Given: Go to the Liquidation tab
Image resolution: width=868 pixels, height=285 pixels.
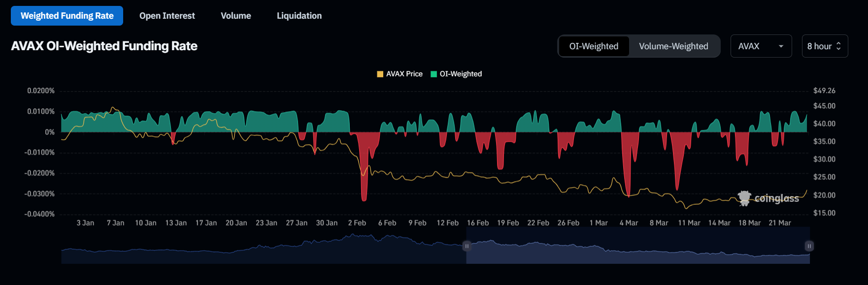Looking at the screenshot, I should click(299, 16).
